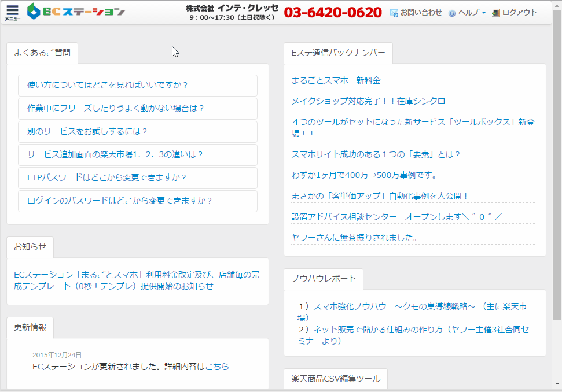Open FAQ サービス追加画面の楽天市場1、2、3の違いは？
562x392 pixels.
(x=138, y=154)
